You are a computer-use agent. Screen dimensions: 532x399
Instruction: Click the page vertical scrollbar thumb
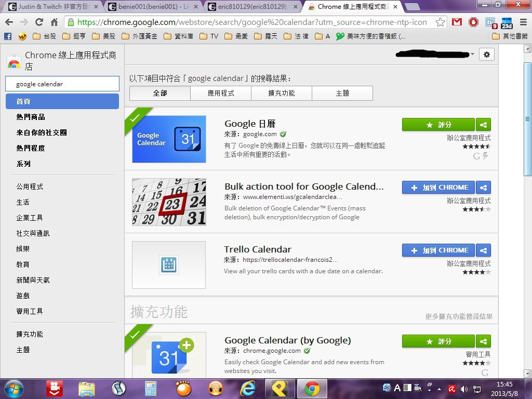(x=528, y=119)
